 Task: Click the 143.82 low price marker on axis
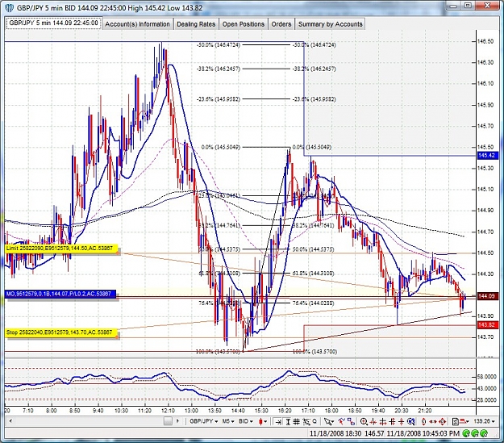(x=486, y=324)
